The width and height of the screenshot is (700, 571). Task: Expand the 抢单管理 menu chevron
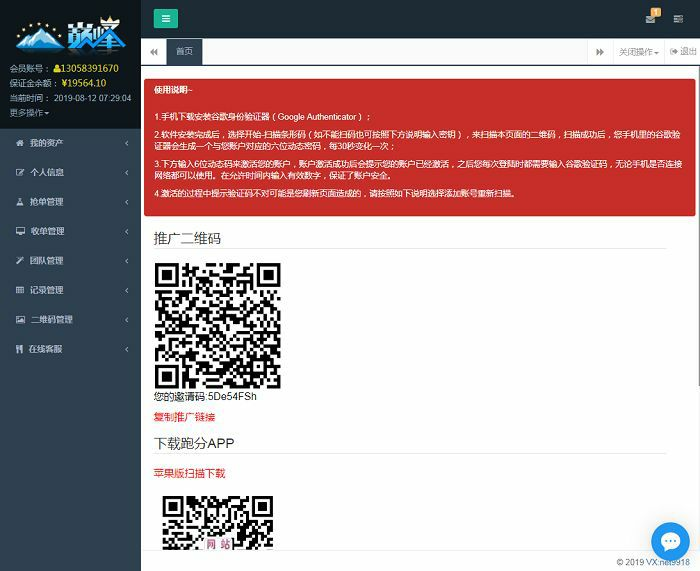click(x=127, y=202)
